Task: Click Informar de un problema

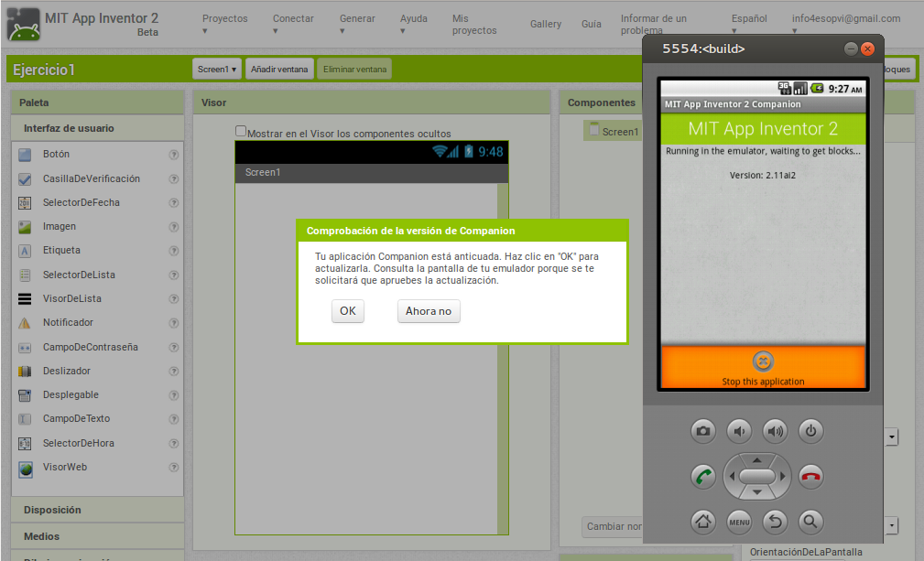Action: [654, 24]
